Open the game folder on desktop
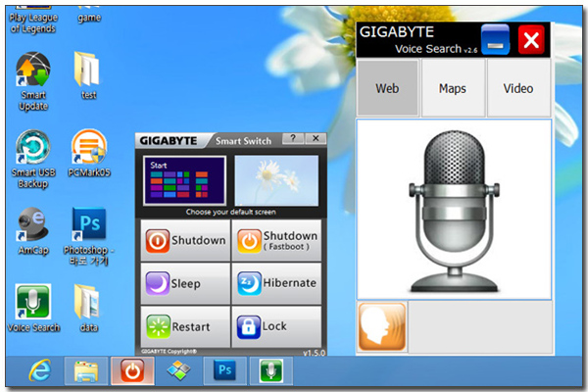 [89, 15]
